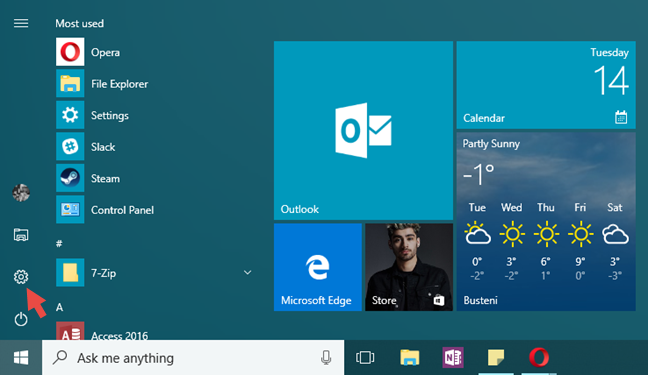Open the Weather tile for Busteni
This screenshot has height=375, width=648.
[546, 222]
